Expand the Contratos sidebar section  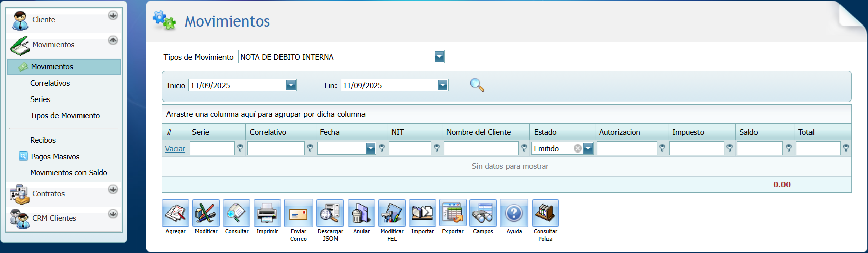click(x=113, y=189)
